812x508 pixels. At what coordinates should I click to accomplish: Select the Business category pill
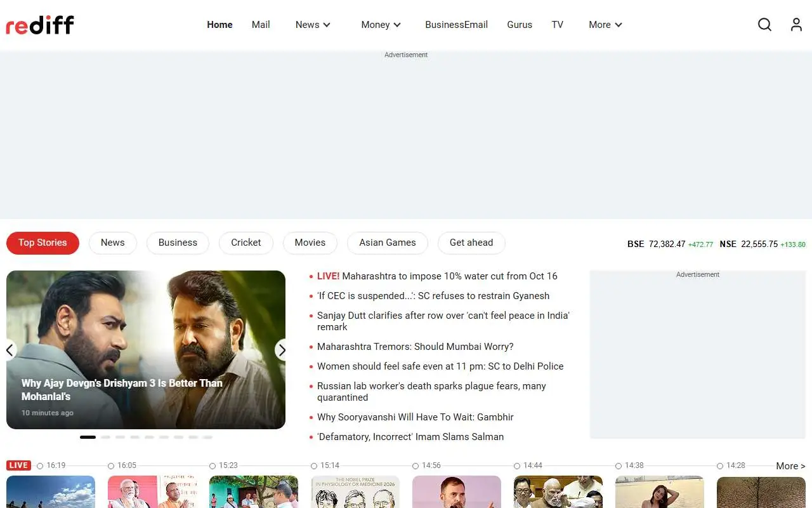click(178, 243)
